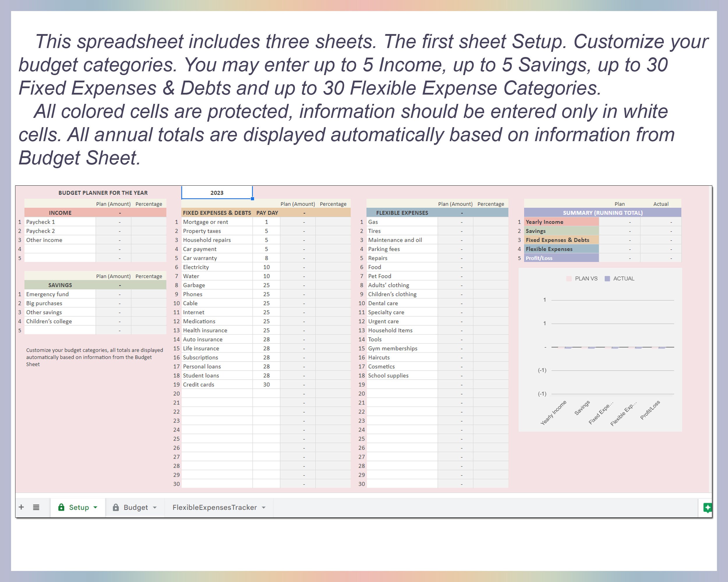Select the 2023 year cell
This screenshot has width=728, height=582.
[217, 193]
